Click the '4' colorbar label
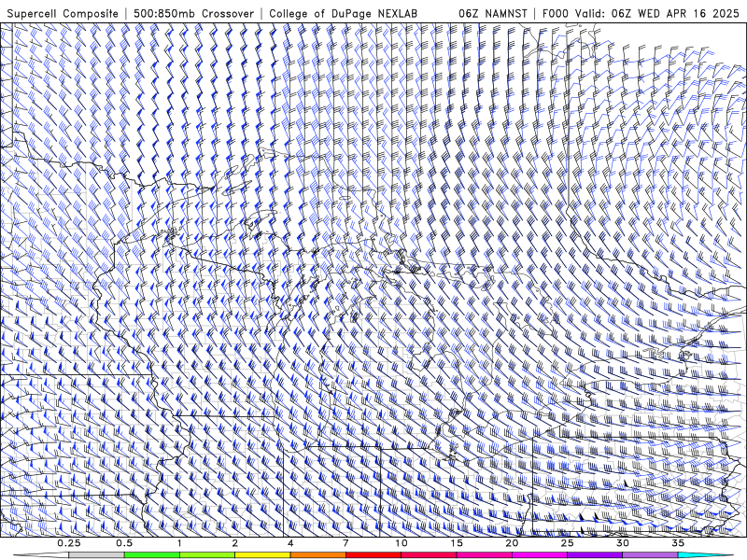This screenshot has height=560, width=747. point(290,543)
